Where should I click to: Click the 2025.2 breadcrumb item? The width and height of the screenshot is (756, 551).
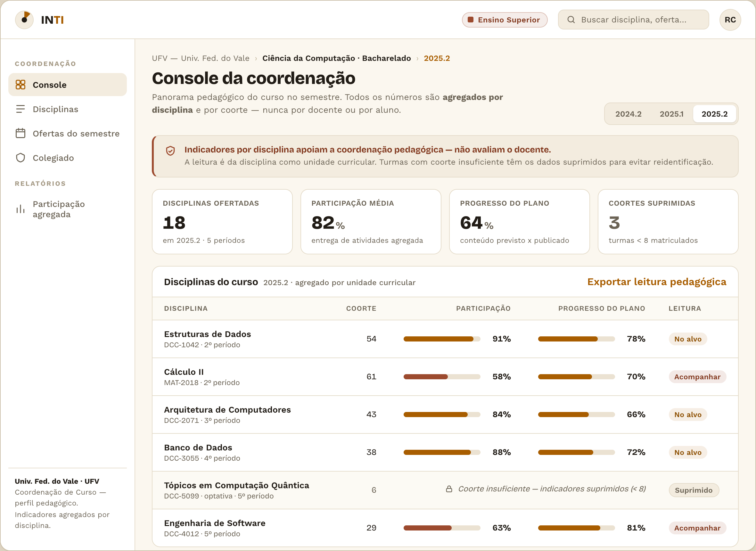[437, 58]
